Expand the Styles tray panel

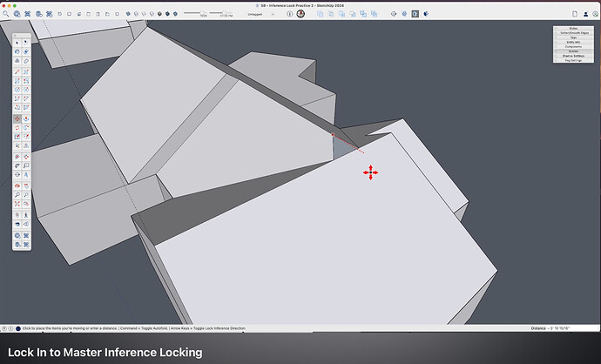tap(573, 29)
